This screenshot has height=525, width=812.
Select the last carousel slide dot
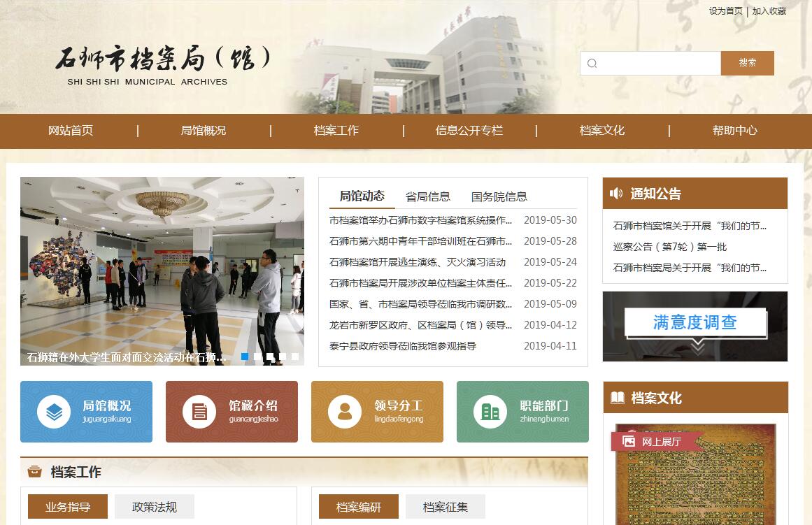click(295, 357)
